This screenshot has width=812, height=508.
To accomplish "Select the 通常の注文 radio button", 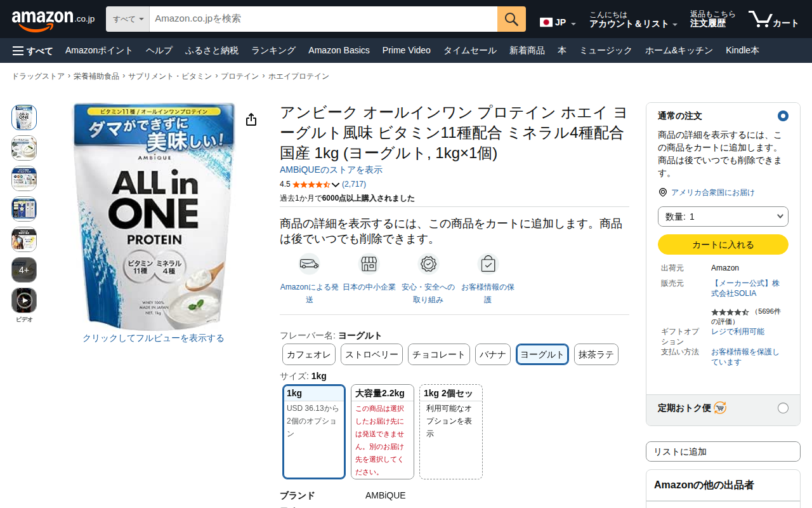I will pos(783,116).
